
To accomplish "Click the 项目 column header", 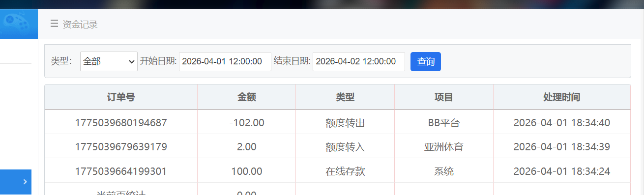I will pos(443,97).
